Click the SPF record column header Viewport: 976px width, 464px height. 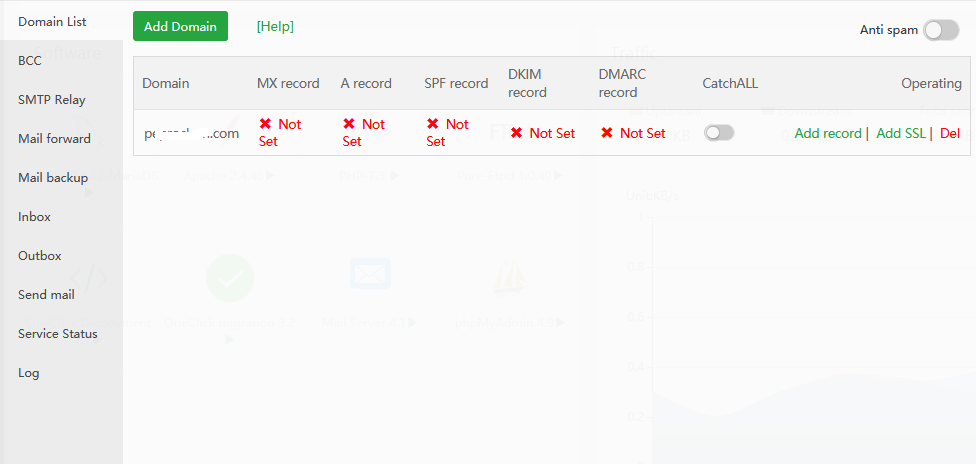point(456,83)
